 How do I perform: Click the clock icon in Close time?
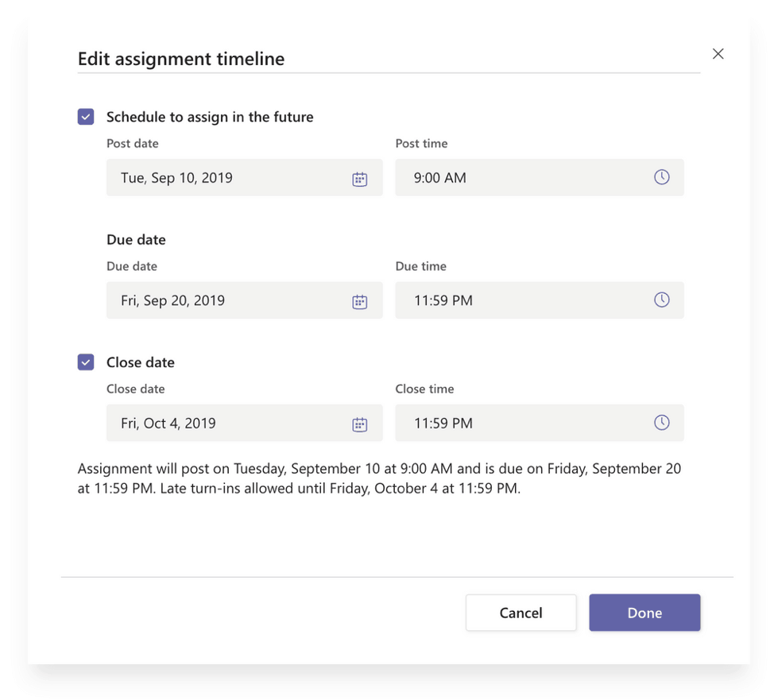(661, 423)
